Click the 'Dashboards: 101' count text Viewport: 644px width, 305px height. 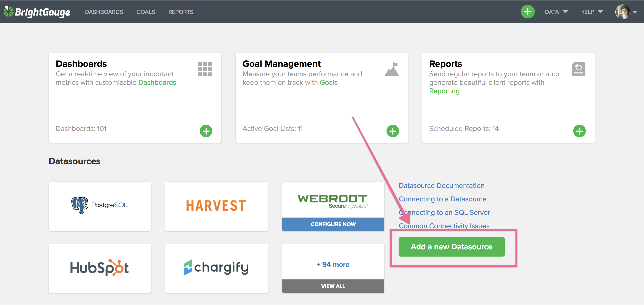(81, 129)
